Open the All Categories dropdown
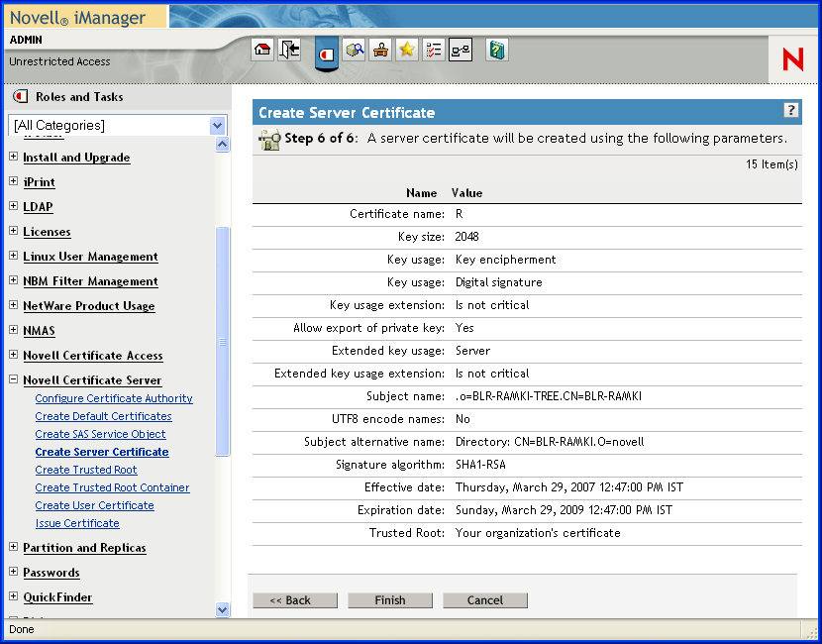 coord(218,126)
